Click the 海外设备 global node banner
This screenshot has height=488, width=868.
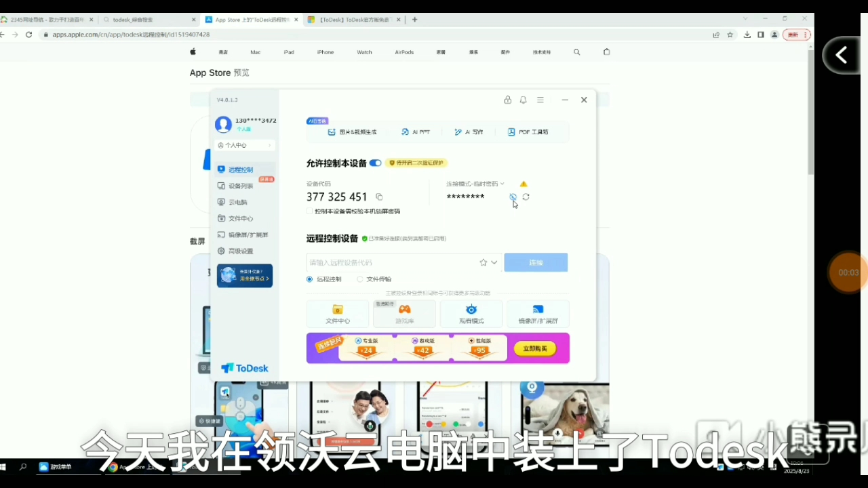pos(245,275)
